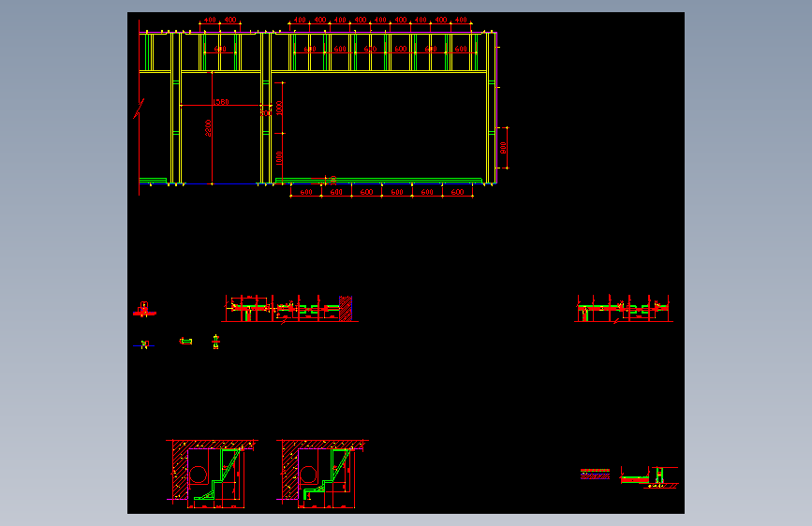Select the left lower section detail thumbnail
Image resolution: width=812 pixels, height=526 pixels.
tap(213, 475)
